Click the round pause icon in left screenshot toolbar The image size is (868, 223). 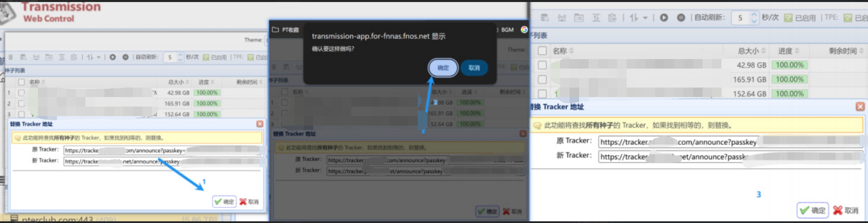coord(125,57)
